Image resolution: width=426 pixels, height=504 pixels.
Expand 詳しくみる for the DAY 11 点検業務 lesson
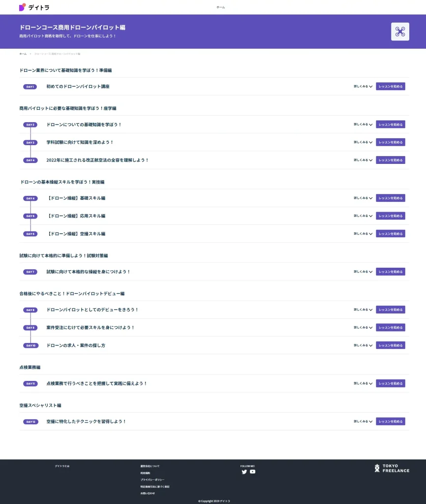point(363,383)
